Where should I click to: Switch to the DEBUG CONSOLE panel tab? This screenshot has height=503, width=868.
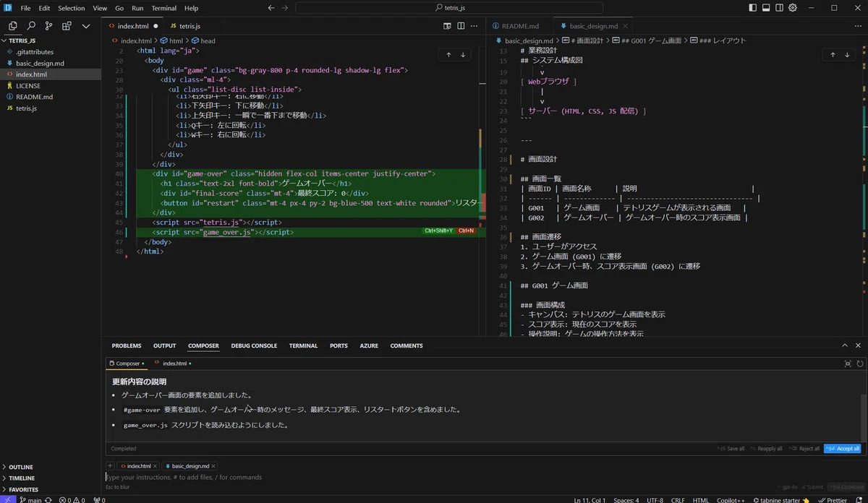[x=254, y=345]
